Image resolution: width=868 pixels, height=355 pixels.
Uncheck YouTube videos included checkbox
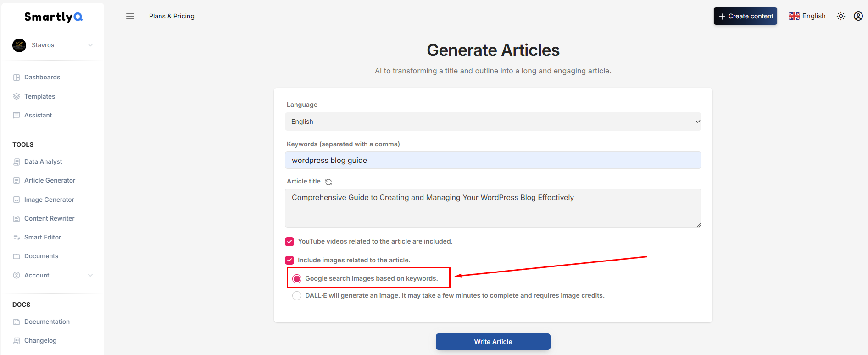(x=289, y=242)
